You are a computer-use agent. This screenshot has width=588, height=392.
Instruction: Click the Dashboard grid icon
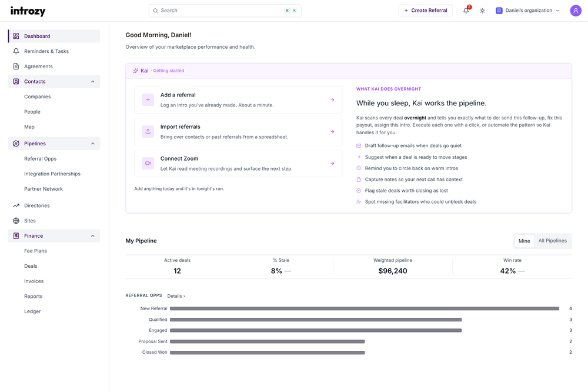pyautogui.click(x=16, y=36)
